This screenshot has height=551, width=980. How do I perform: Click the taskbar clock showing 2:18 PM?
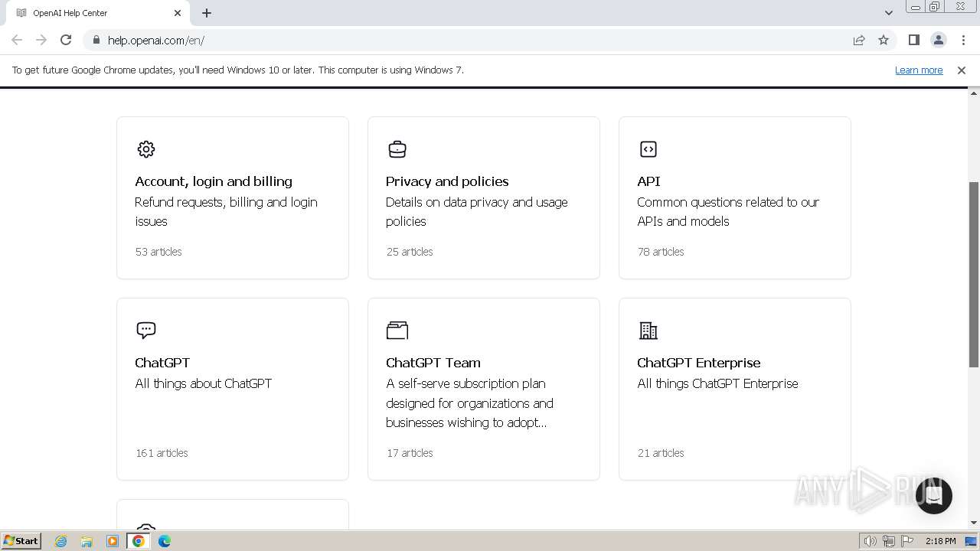(940, 541)
